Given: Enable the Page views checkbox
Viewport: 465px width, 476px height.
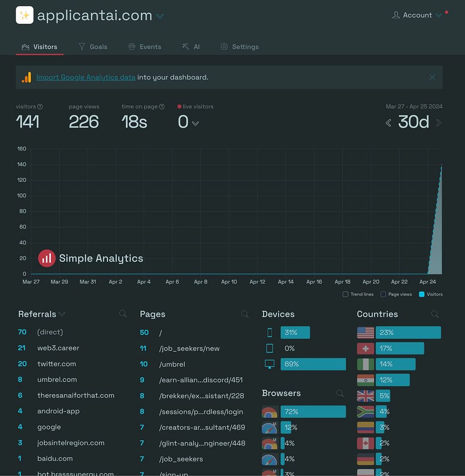Looking at the screenshot, I should 383,294.
